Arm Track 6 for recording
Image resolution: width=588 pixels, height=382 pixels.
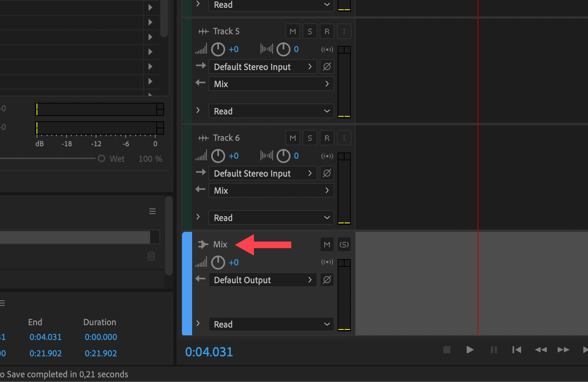327,138
